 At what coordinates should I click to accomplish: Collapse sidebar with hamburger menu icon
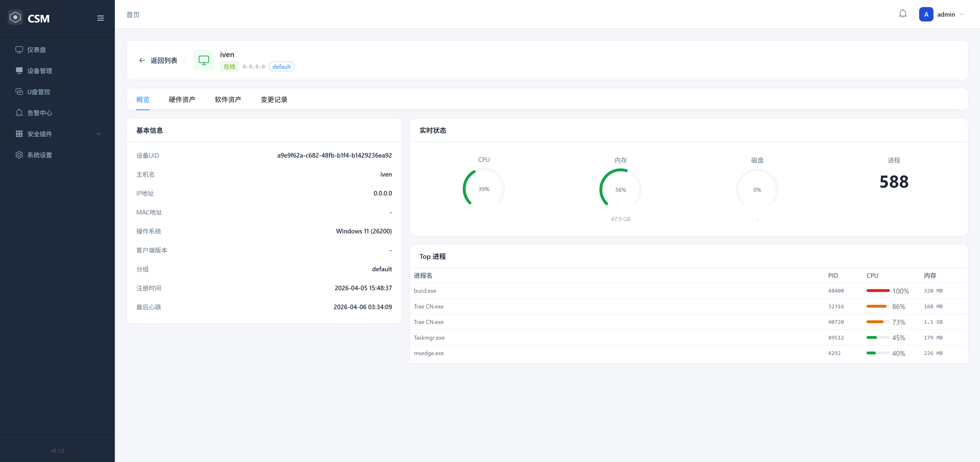pos(100,18)
